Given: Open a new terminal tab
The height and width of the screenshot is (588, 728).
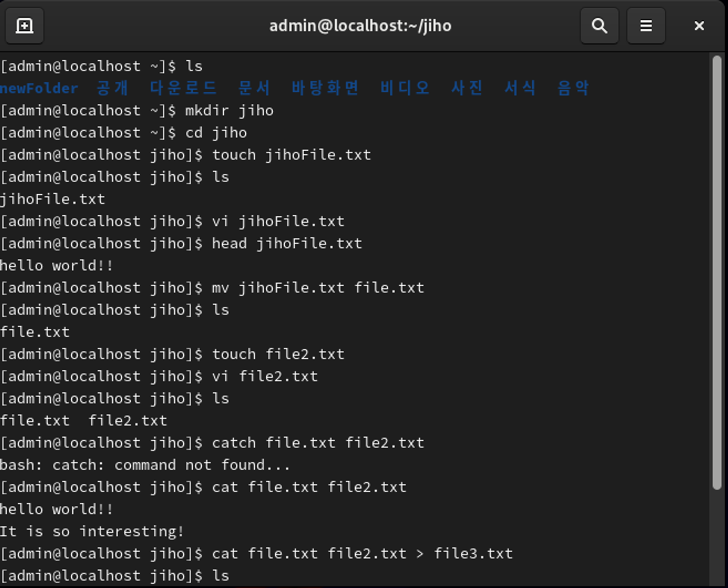Looking at the screenshot, I should click(x=24, y=26).
